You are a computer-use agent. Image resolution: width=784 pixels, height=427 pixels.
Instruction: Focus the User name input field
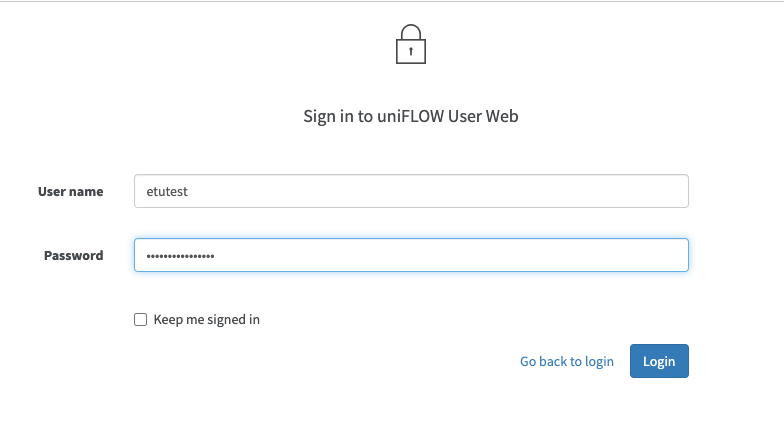click(411, 191)
